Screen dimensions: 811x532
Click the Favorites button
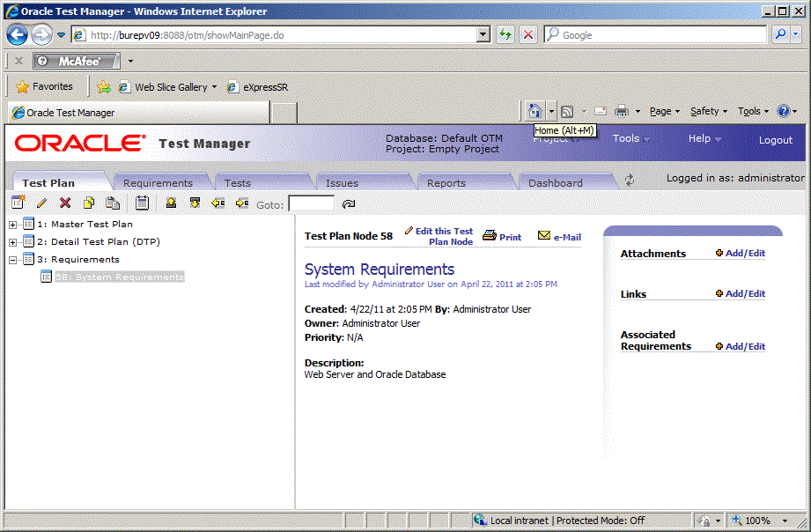tap(45, 86)
